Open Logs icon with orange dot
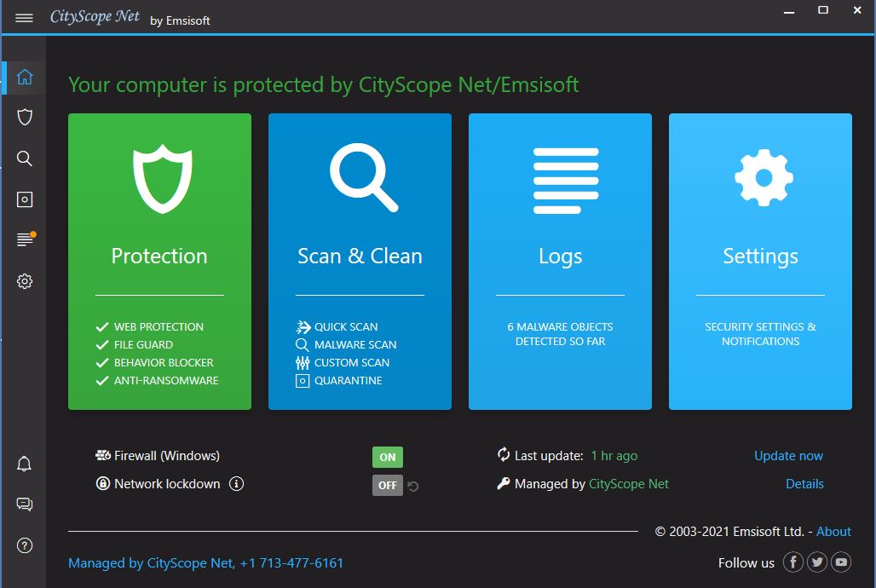Image resolution: width=876 pixels, height=588 pixels. (x=25, y=240)
